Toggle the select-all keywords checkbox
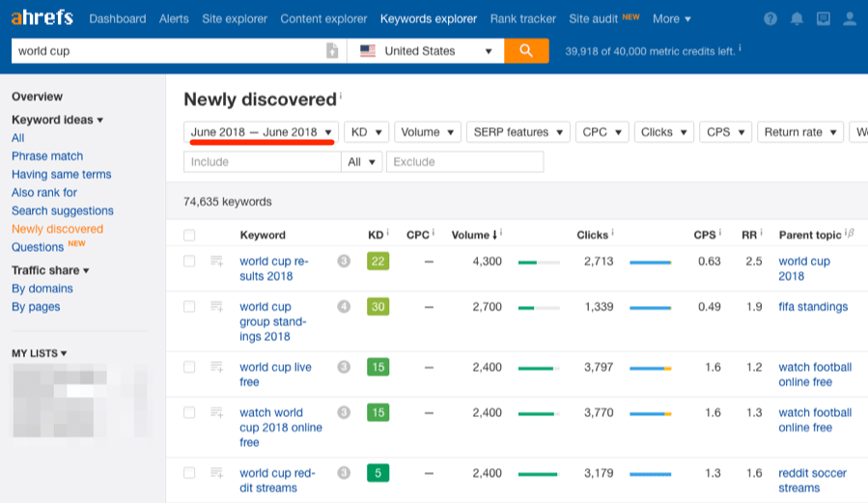The width and height of the screenshot is (868, 503). [189, 235]
